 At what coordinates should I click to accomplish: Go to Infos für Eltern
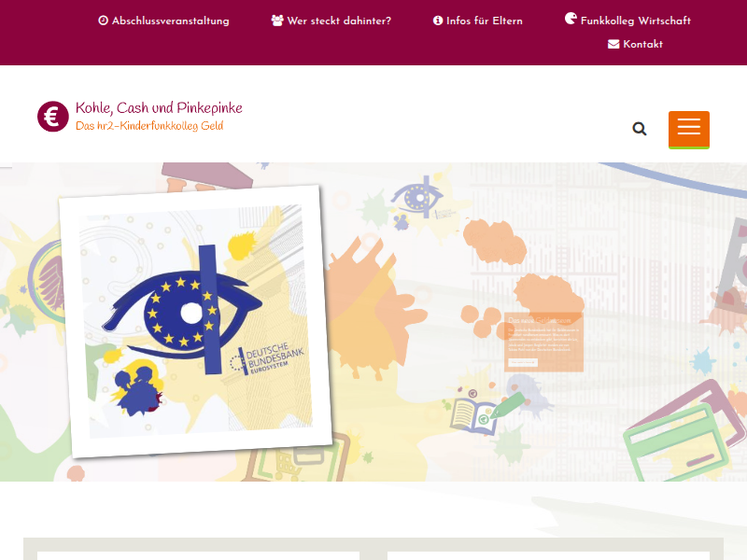click(484, 21)
